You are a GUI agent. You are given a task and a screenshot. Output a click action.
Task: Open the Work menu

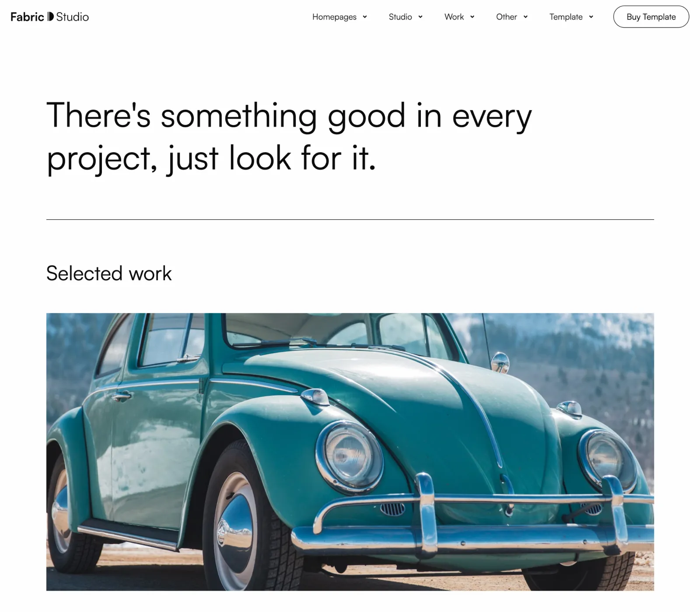point(454,17)
